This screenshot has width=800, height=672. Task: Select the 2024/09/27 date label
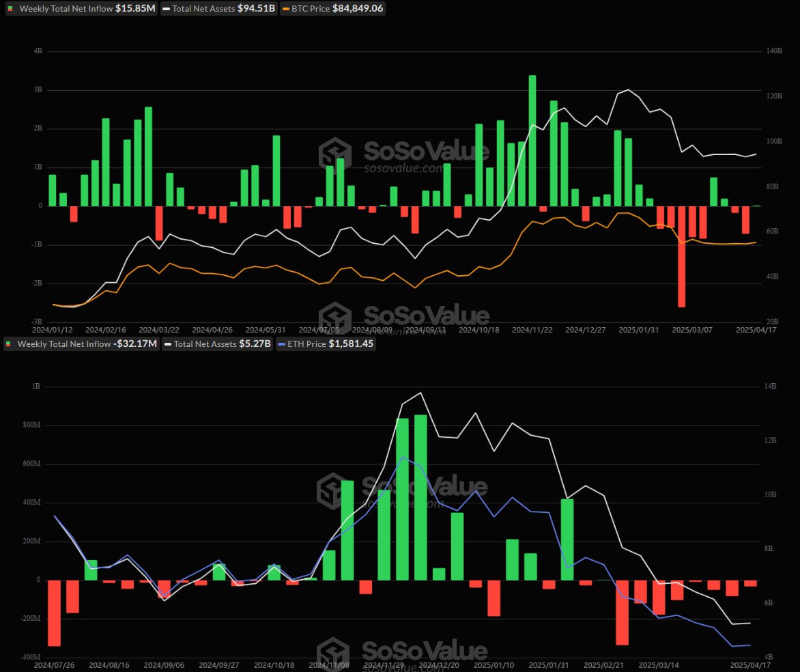click(x=219, y=665)
